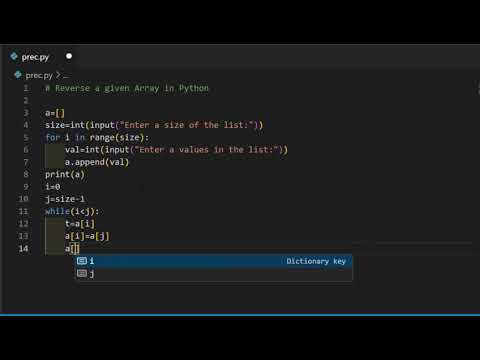Click the 'a.append(val)' line
Viewport: 480px width, 360px height.
97,162
